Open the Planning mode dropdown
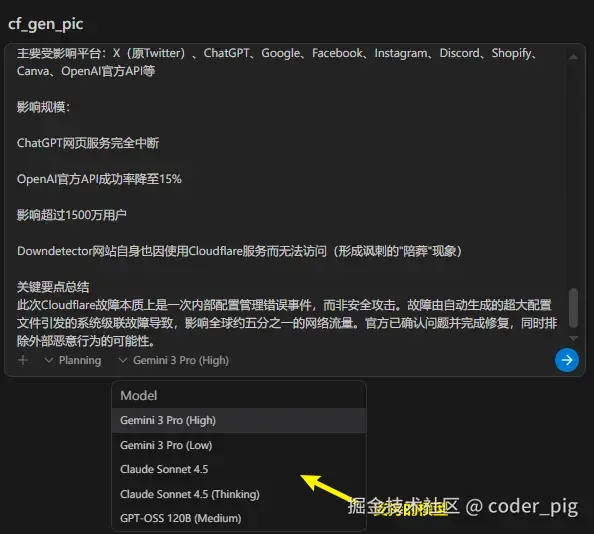 point(73,360)
